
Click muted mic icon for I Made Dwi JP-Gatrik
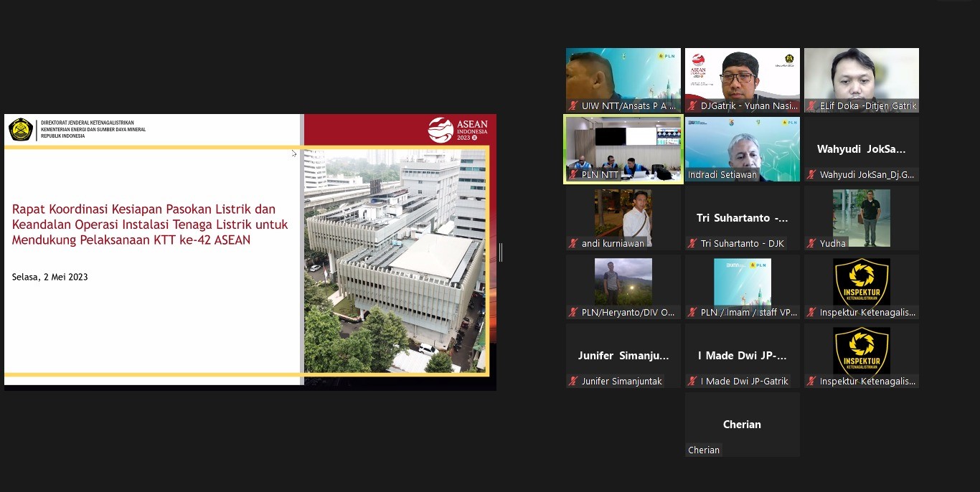(692, 382)
